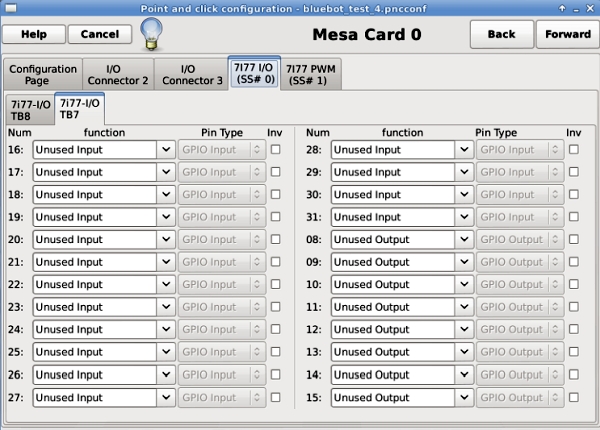Switch to Configuration Page tab
The height and width of the screenshot is (430, 600).
click(43, 75)
